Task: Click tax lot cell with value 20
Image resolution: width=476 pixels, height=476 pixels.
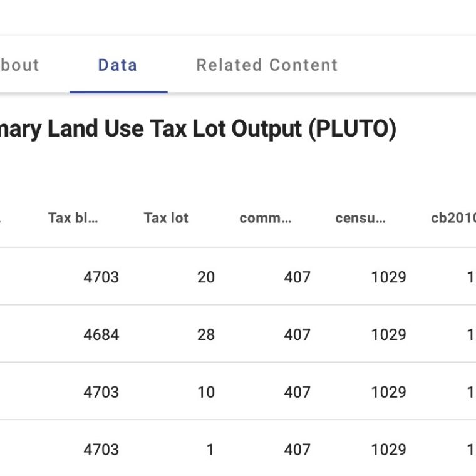Action: pos(205,277)
